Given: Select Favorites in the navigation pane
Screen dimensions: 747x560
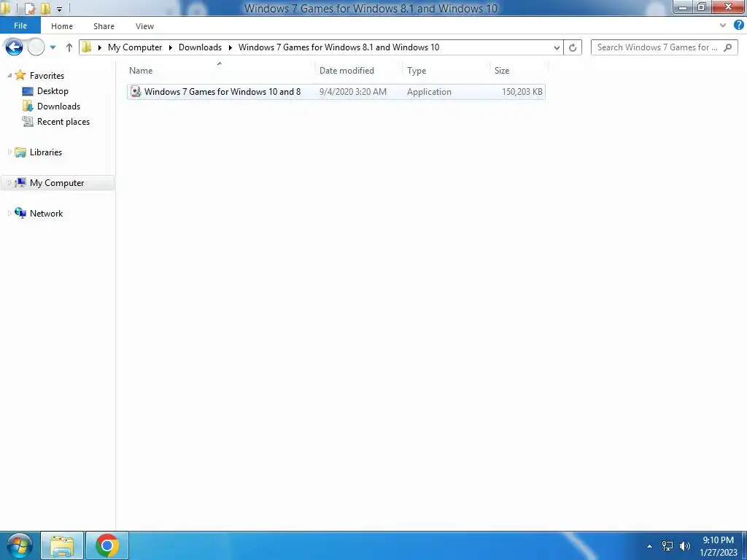Looking at the screenshot, I should coord(47,76).
